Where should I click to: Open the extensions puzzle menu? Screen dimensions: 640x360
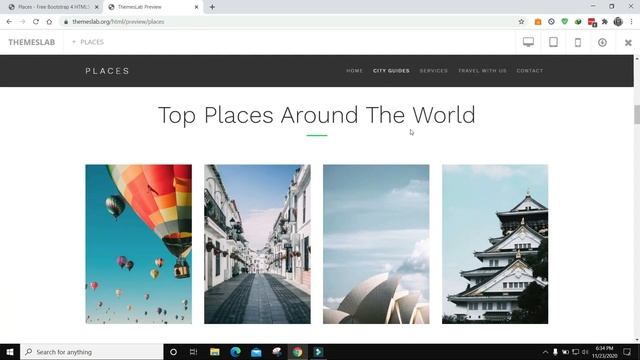click(x=605, y=22)
